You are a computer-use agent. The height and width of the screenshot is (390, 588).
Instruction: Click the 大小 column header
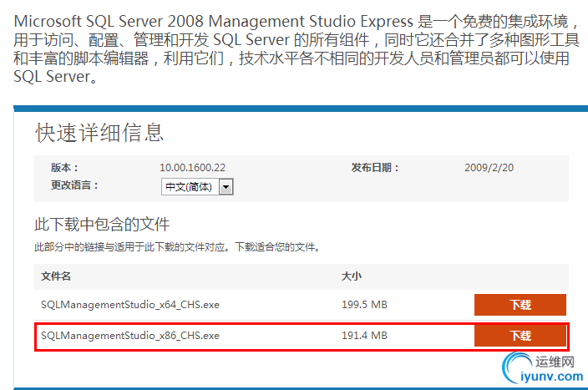pos(352,276)
